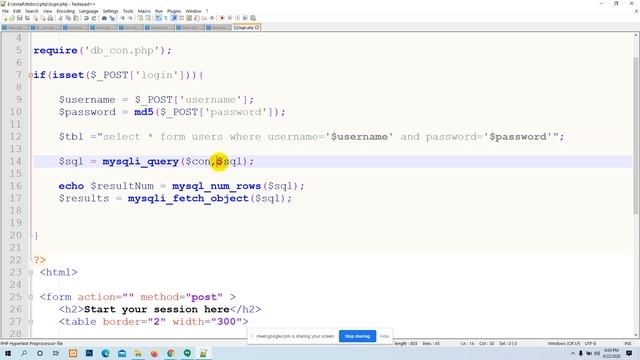
Task: Click the Zoom Out toolbar icon
Action: [x=131, y=18]
